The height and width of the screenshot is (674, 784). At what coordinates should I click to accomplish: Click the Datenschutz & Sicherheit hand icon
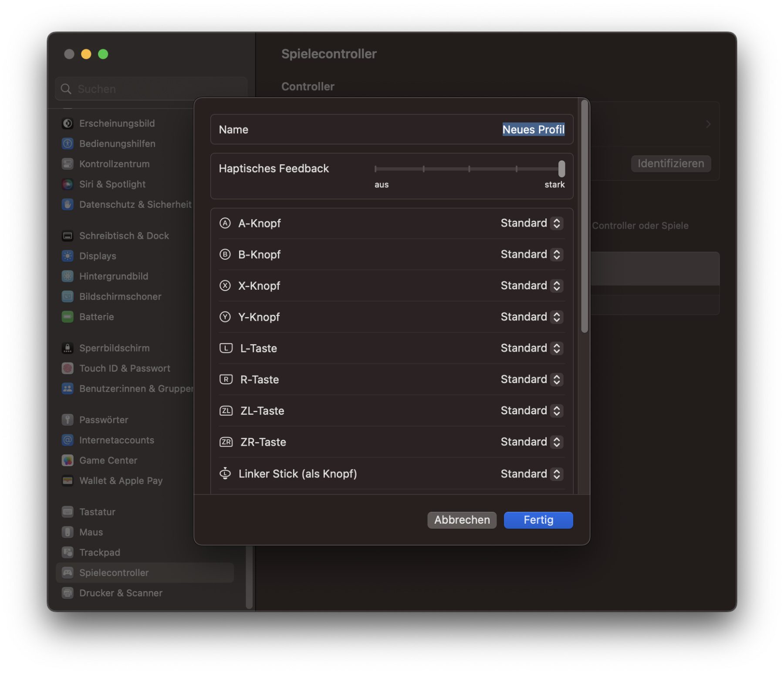point(68,204)
